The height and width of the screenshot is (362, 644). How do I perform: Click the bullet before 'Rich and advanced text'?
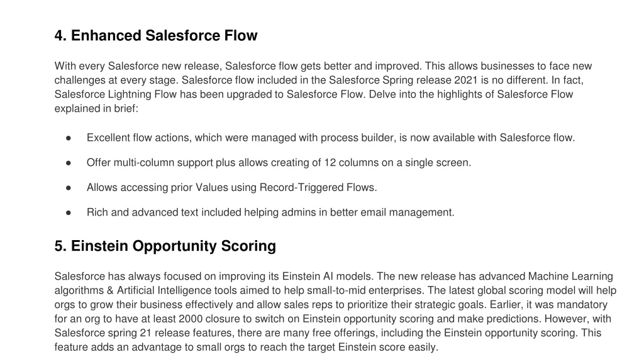point(68,213)
